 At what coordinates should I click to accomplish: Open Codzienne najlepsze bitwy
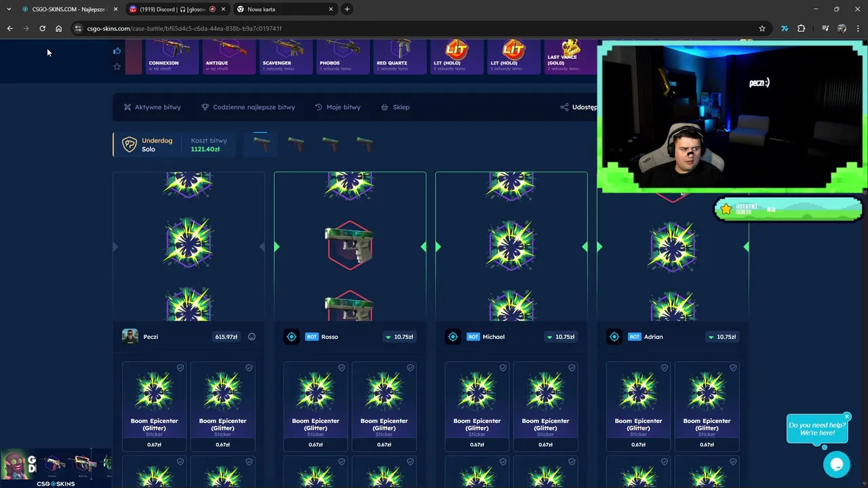(x=248, y=107)
